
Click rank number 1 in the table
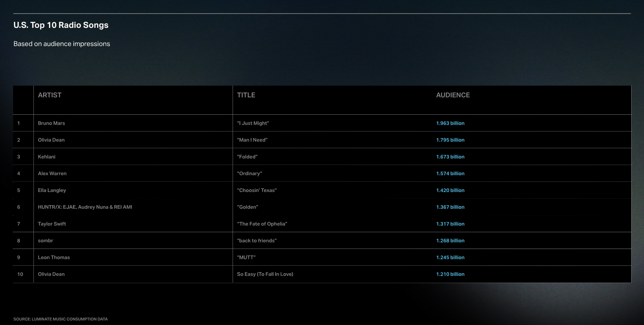(x=19, y=123)
